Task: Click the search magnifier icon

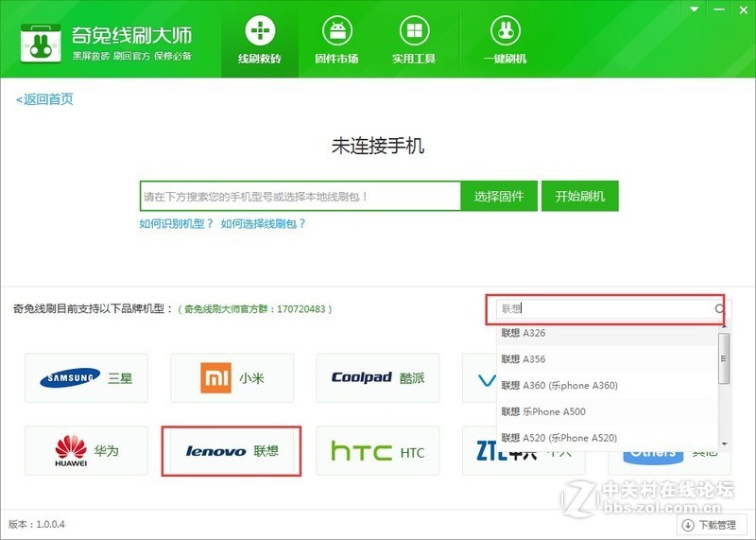Action: click(x=720, y=309)
